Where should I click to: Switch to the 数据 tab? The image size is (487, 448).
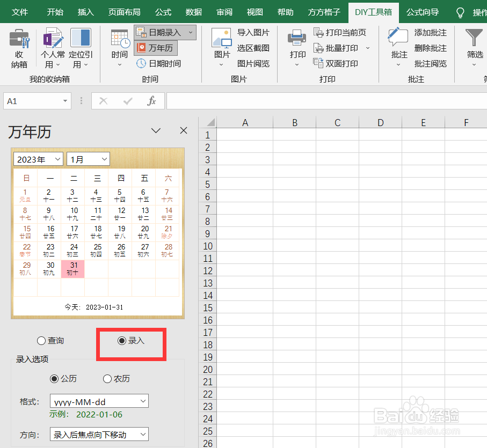tap(193, 12)
